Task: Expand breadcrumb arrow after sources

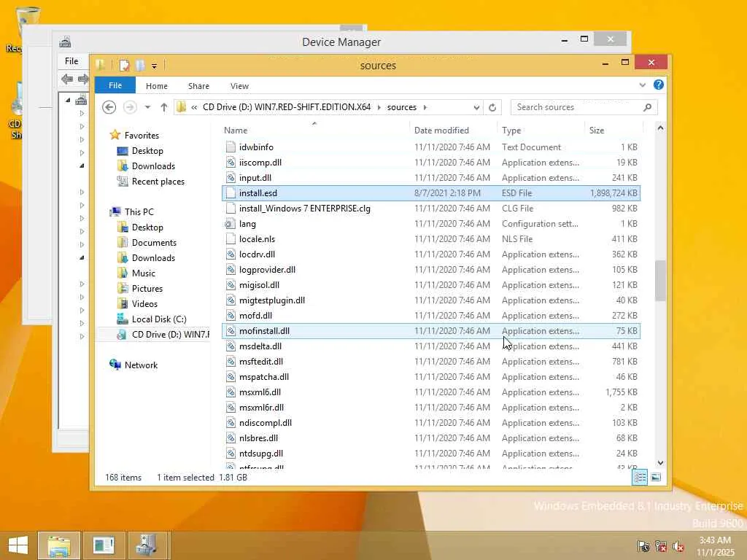Action: click(425, 107)
